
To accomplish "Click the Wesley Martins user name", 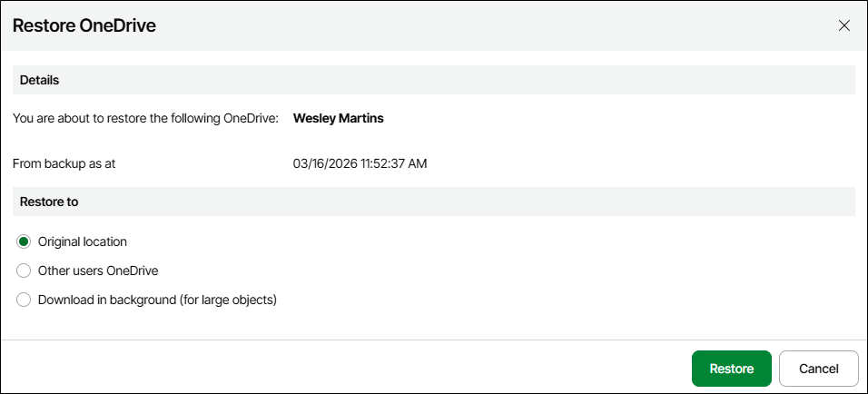I will [338, 118].
